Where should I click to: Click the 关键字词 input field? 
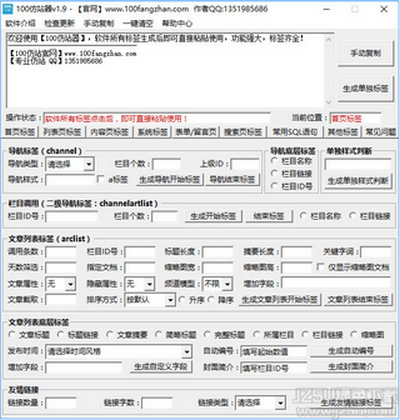(376, 252)
